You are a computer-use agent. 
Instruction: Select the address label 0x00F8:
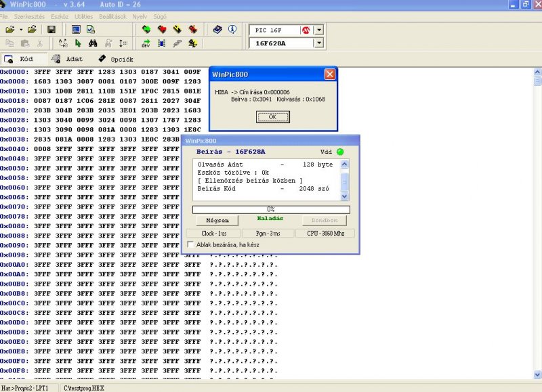[x=14, y=370]
